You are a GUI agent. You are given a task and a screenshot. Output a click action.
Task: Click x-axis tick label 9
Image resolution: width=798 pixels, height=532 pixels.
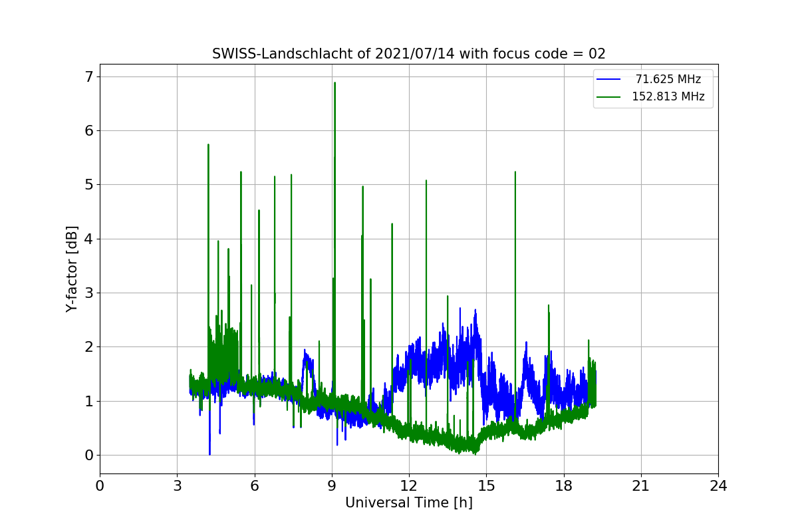[x=332, y=486]
